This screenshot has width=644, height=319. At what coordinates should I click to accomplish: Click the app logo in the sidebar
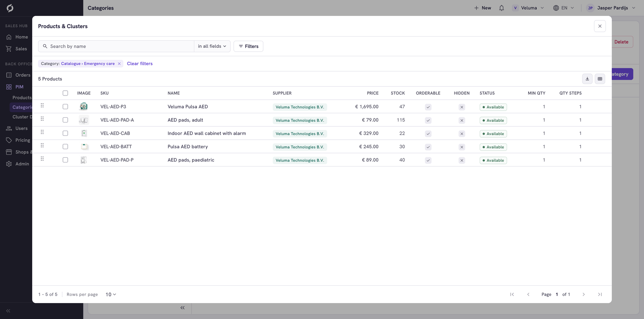pos(10,8)
